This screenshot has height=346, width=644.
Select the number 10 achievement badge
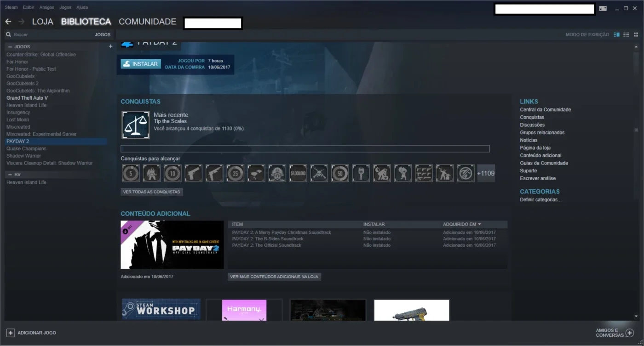click(172, 173)
